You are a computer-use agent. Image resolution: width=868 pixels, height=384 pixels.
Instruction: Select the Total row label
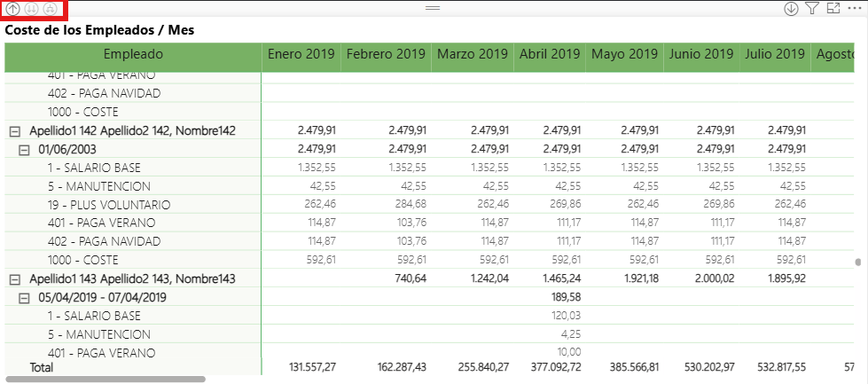[42, 366]
